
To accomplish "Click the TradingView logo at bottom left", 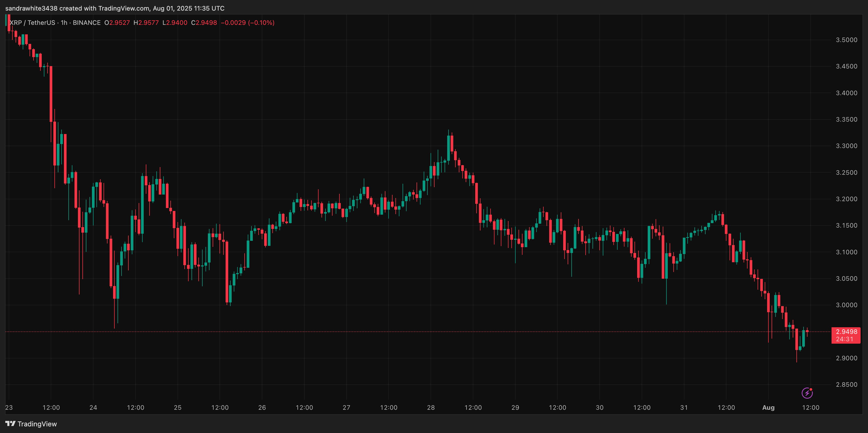I will (31, 424).
